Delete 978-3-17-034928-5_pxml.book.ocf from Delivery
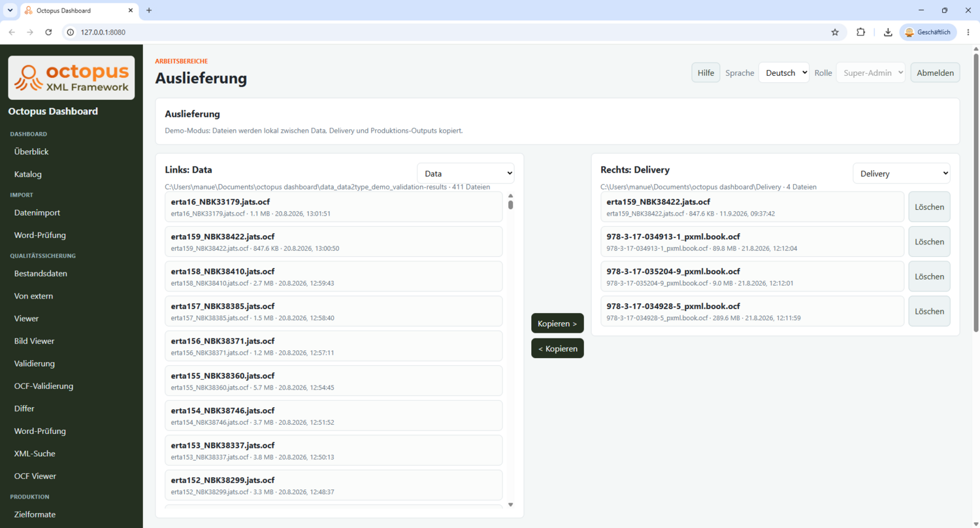Image resolution: width=980 pixels, height=528 pixels. (929, 311)
